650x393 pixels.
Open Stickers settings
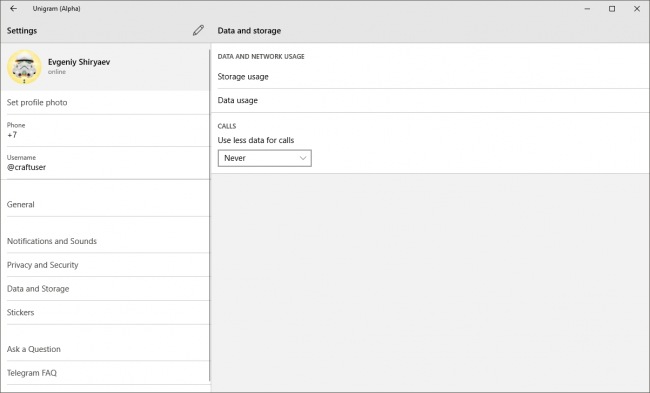105,313
